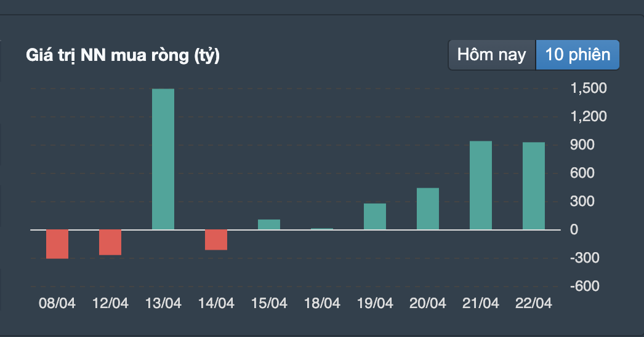Click the green bar for 19/04

coord(375,216)
